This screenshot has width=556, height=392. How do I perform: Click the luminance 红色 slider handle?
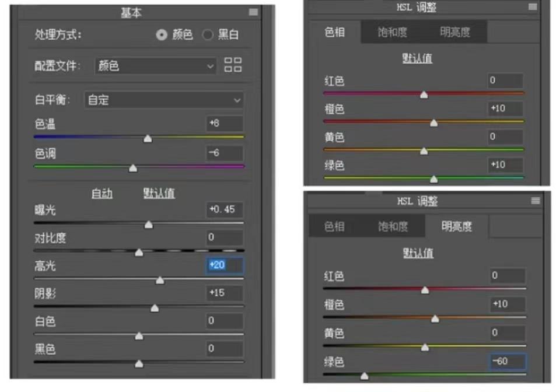pos(425,290)
